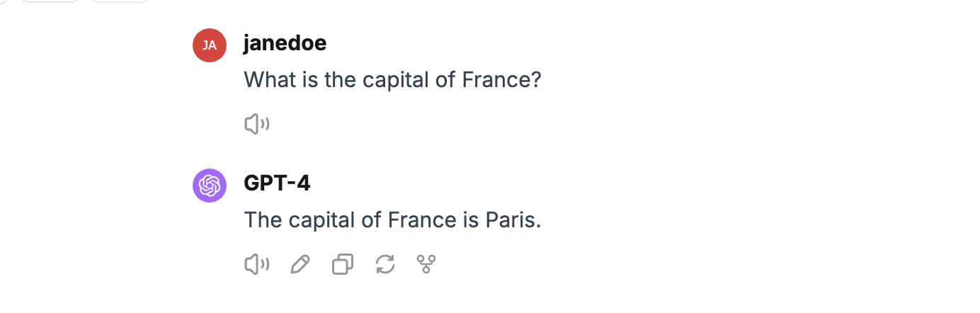Click the word "The" starting GPT-4's reply
980x313 pixels.
click(x=263, y=220)
